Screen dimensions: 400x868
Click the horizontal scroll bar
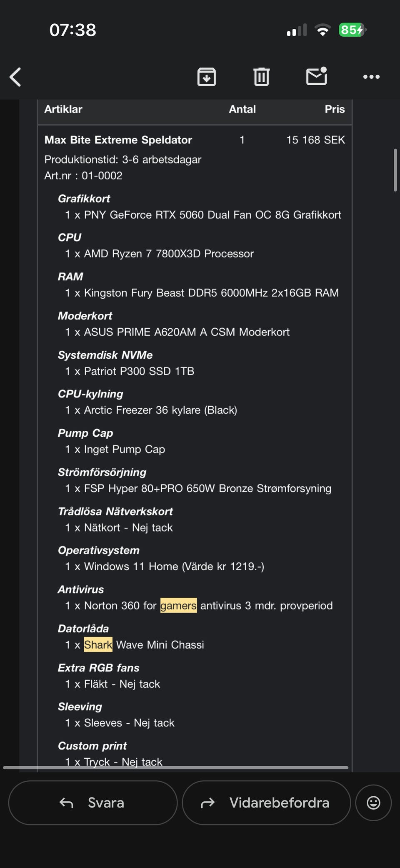175,767
